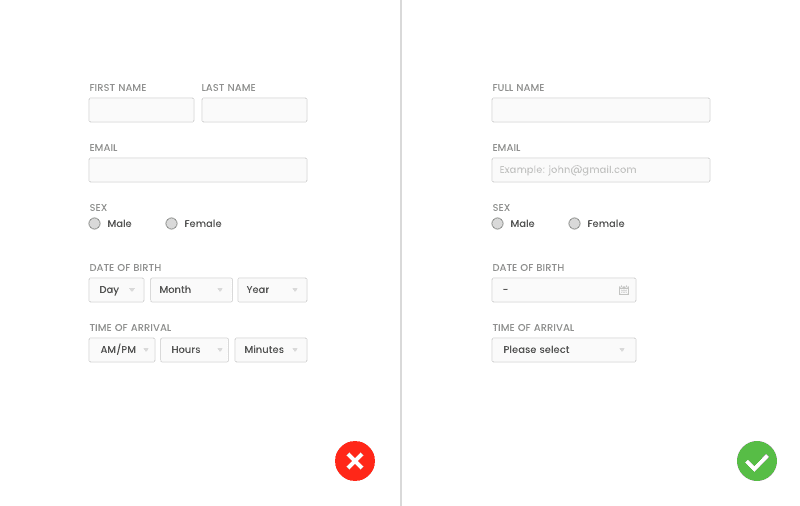The image size is (800, 506).
Task: Click Email field with john@gmail.com placeholder
Action: click(600, 170)
